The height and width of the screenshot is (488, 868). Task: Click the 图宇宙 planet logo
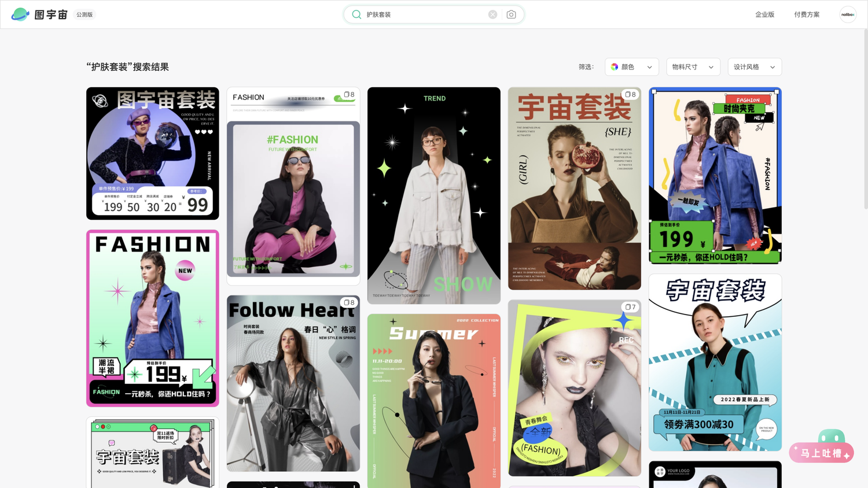(20, 14)
